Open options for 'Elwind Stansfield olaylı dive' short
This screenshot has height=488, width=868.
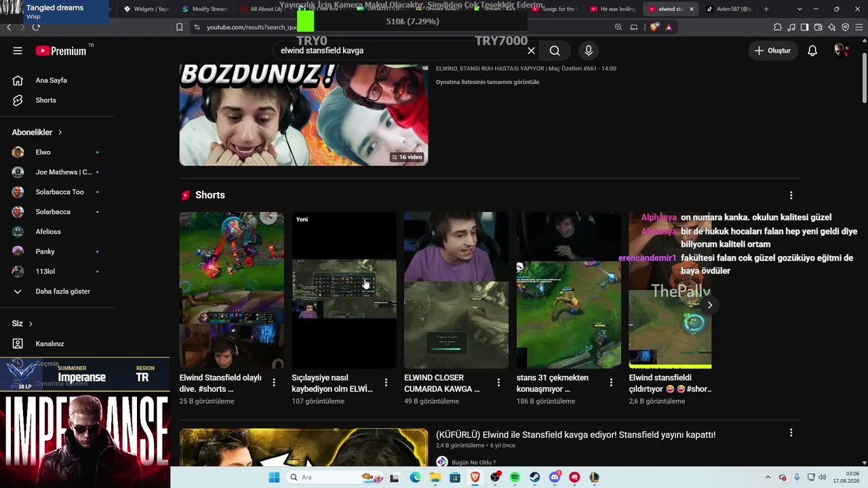[x=274, y=382]
